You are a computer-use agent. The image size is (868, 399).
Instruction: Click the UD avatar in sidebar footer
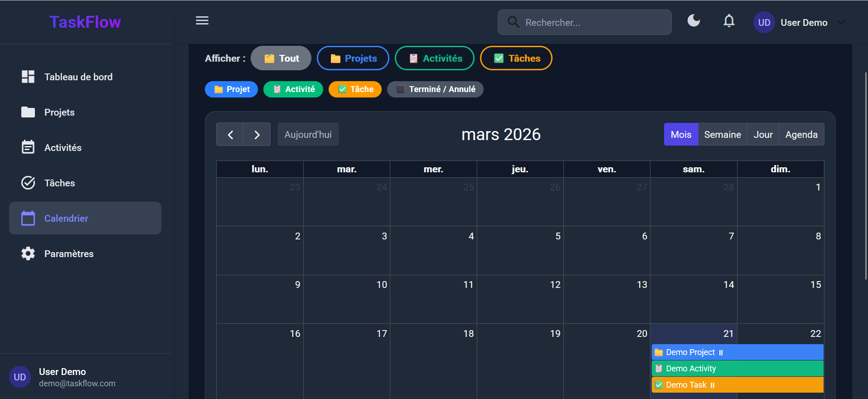point(20,377)
